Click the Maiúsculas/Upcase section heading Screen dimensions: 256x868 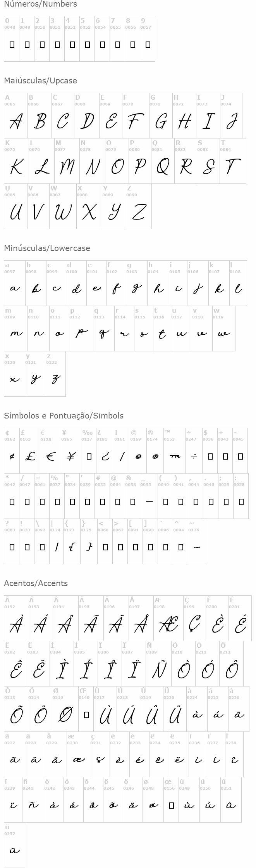tap(40, 81)
